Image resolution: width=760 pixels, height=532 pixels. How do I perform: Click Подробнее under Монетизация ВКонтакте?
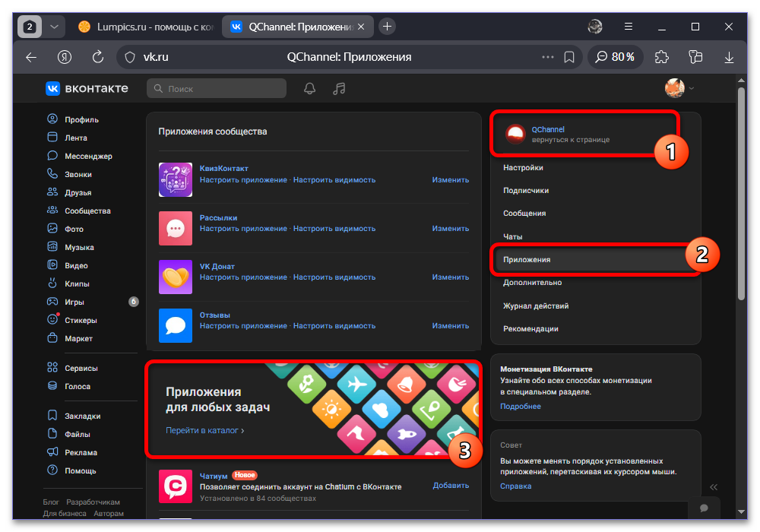[520, 407]
